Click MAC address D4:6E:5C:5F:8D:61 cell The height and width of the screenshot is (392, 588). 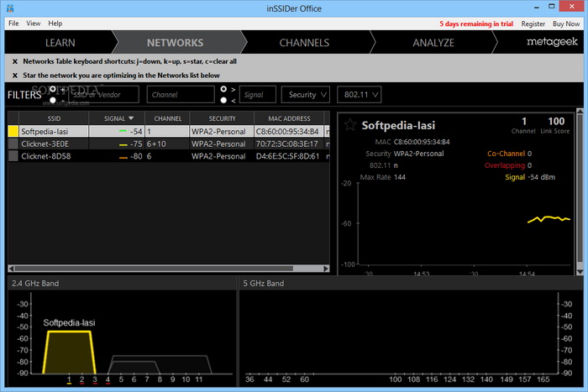[x=287, y=156]
